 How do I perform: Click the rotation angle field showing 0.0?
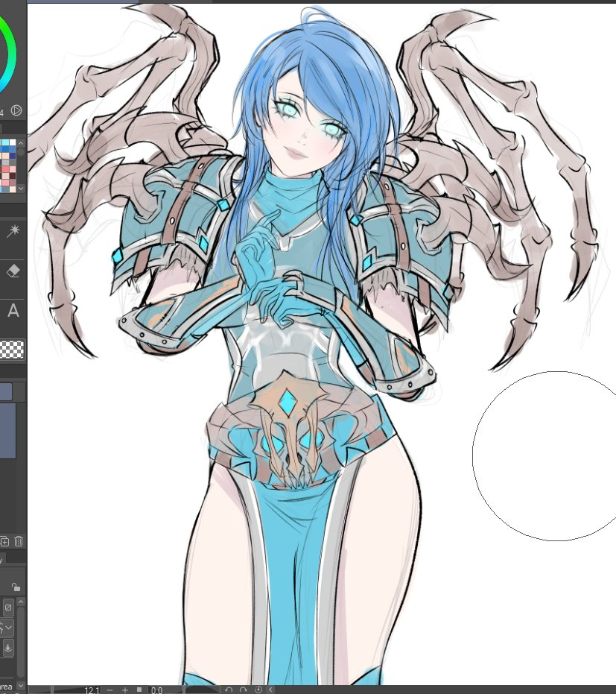coord(157,690)
